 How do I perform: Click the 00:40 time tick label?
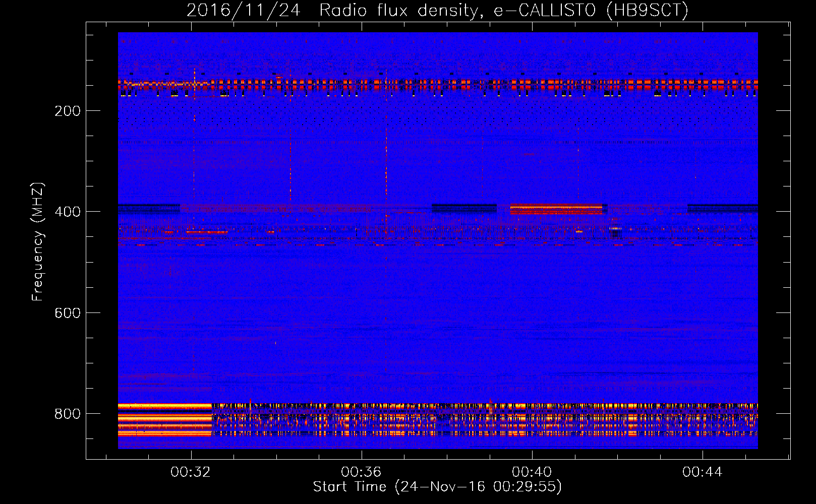532,472
